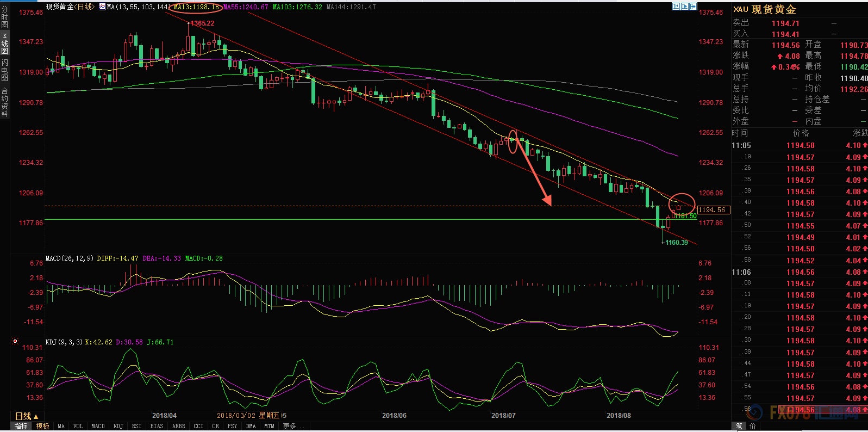The image size is (868, 432).
Task: Expand the 日线 period selector
Action: 27,416
